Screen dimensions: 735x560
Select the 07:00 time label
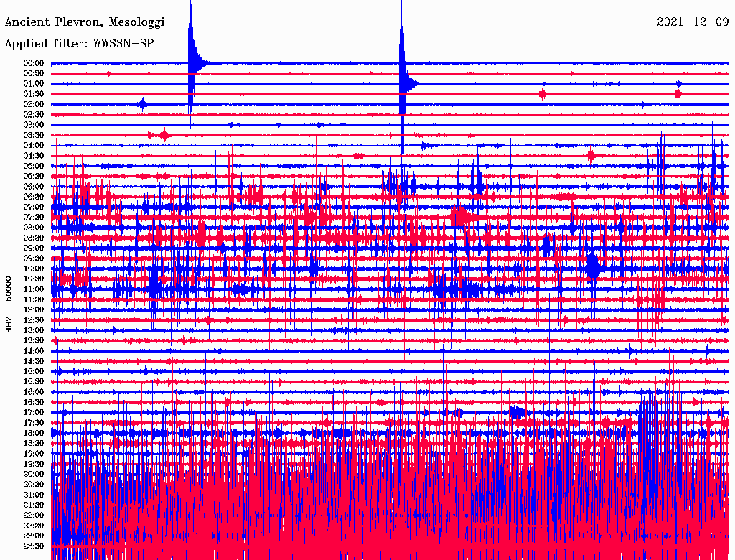34,207
